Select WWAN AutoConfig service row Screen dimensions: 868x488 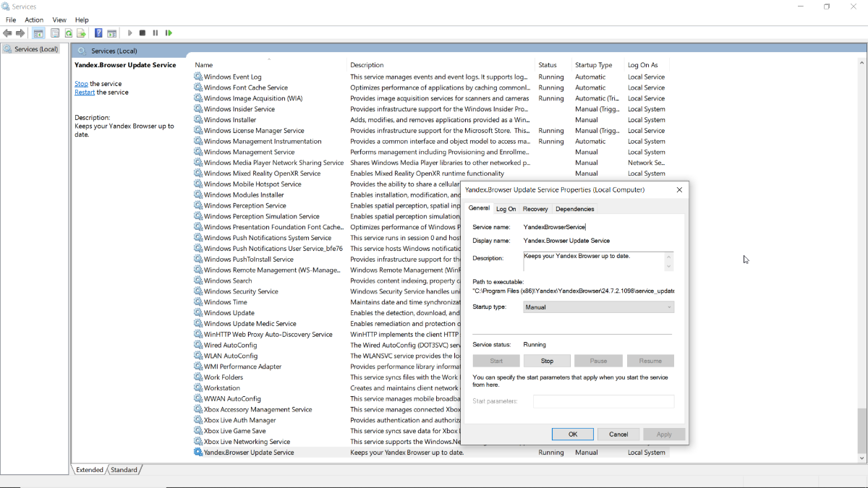326,398
